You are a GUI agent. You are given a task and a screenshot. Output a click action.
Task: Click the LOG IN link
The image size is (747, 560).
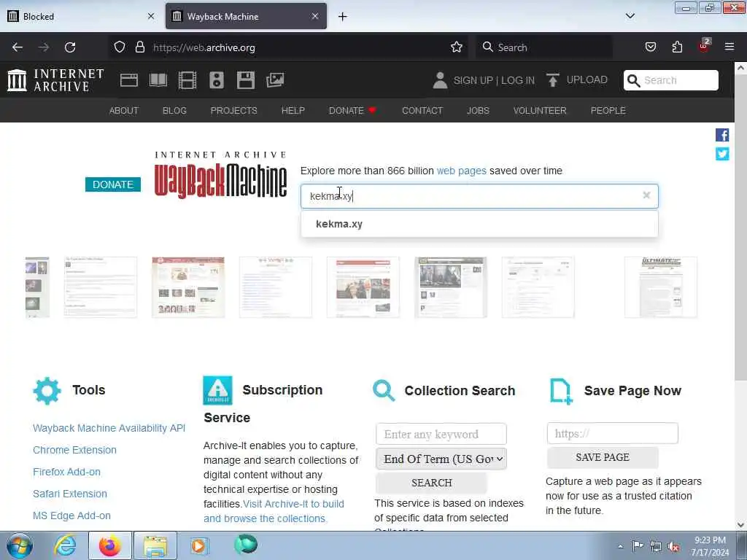(x=517, y=80)
